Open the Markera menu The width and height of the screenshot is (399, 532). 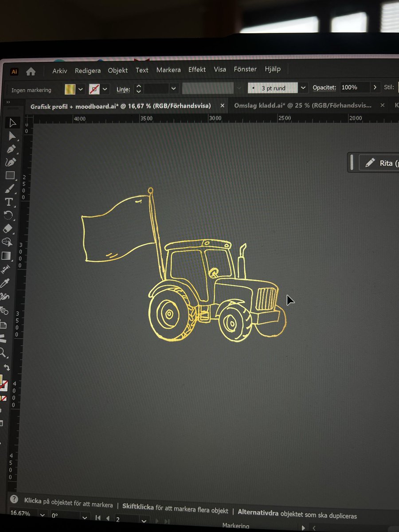pos(168,70)
